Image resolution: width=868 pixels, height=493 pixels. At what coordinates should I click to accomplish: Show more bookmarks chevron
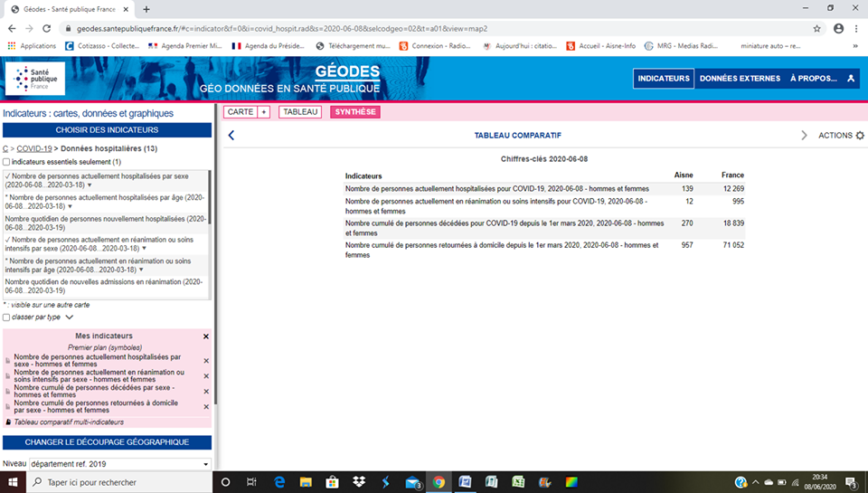pyautogui.click(x=856, y=46)
